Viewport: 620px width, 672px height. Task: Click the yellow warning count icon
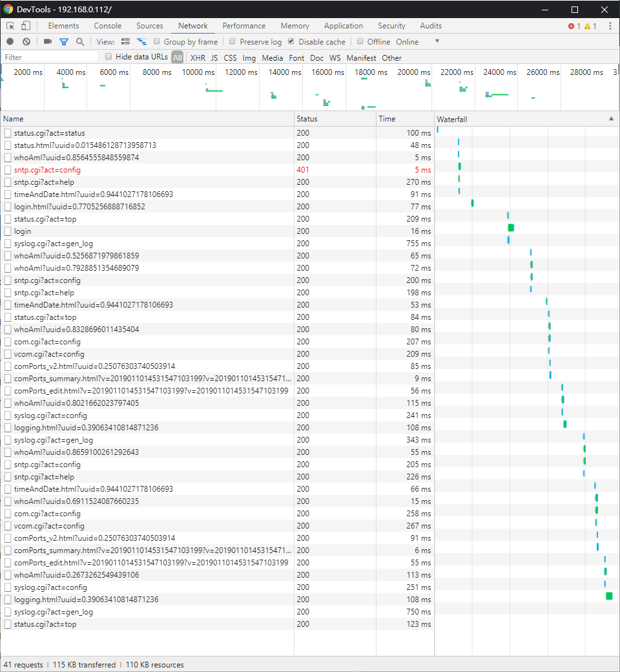(x=588, y=26)
